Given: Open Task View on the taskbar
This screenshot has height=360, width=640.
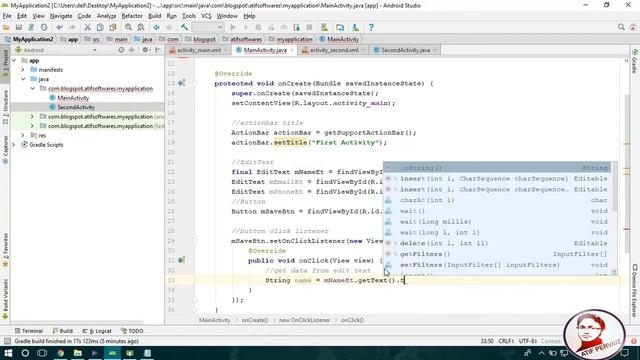Looking at the screenshot, I should [x=42, y=353].
